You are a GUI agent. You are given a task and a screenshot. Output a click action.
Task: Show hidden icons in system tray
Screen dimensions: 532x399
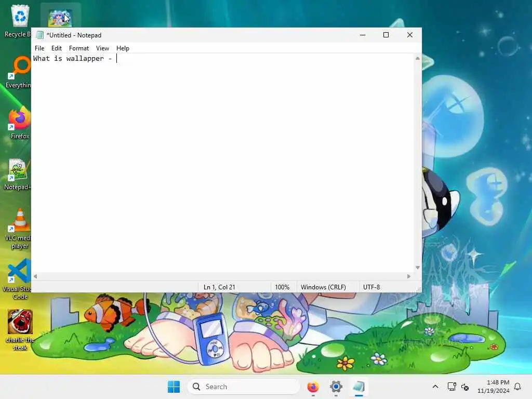(x=435, y=387)
